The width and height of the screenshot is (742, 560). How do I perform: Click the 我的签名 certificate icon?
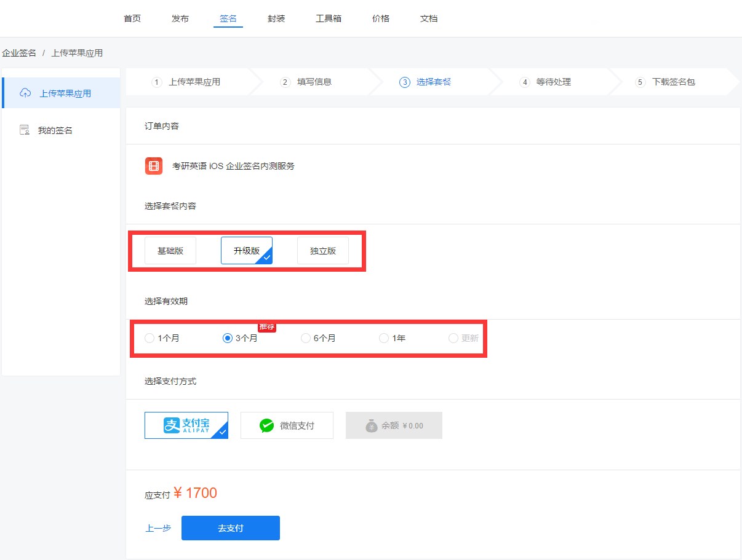pyautogui.click(x=25, y=130)
